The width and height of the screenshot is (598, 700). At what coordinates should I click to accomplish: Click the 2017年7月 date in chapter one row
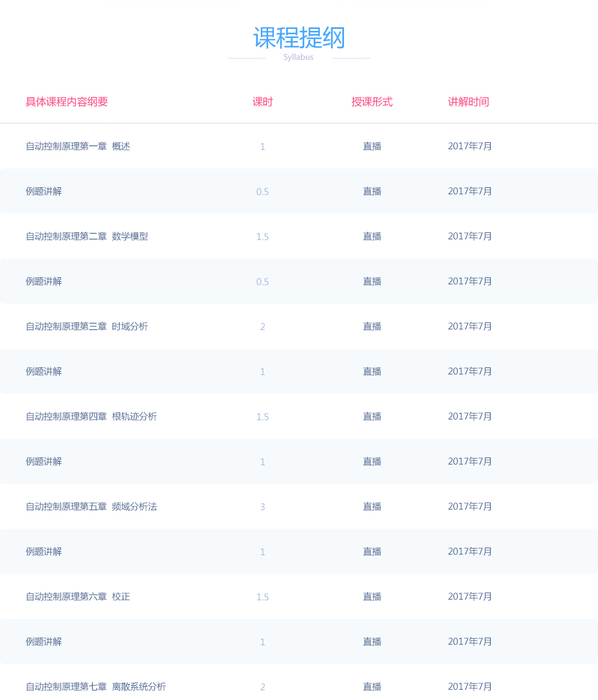pyautogui.click(x=469, y=146)
